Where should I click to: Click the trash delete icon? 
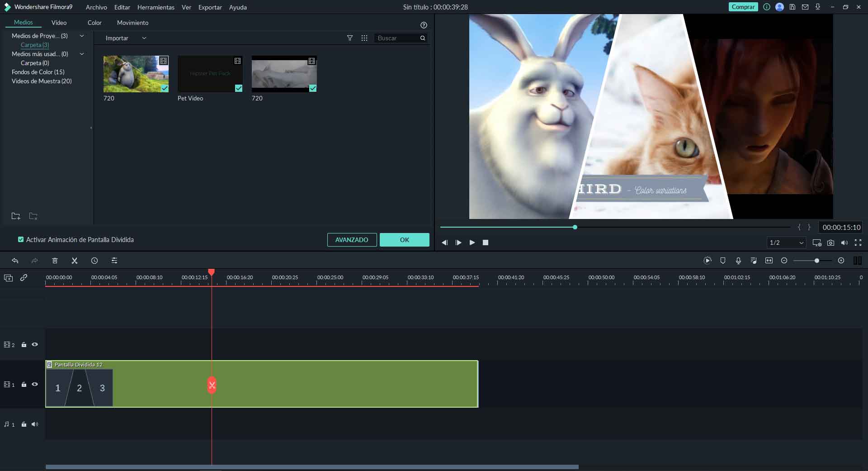click(55, 261)
